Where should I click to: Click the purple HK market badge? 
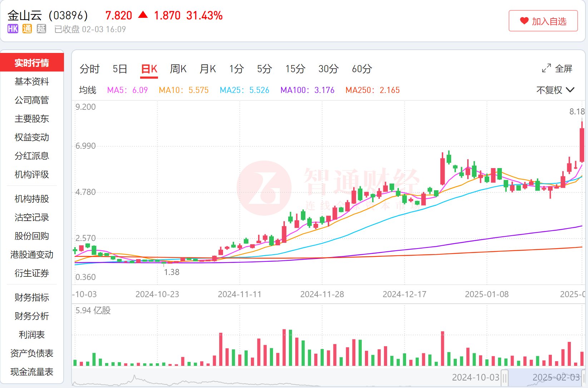click(13, 29)
